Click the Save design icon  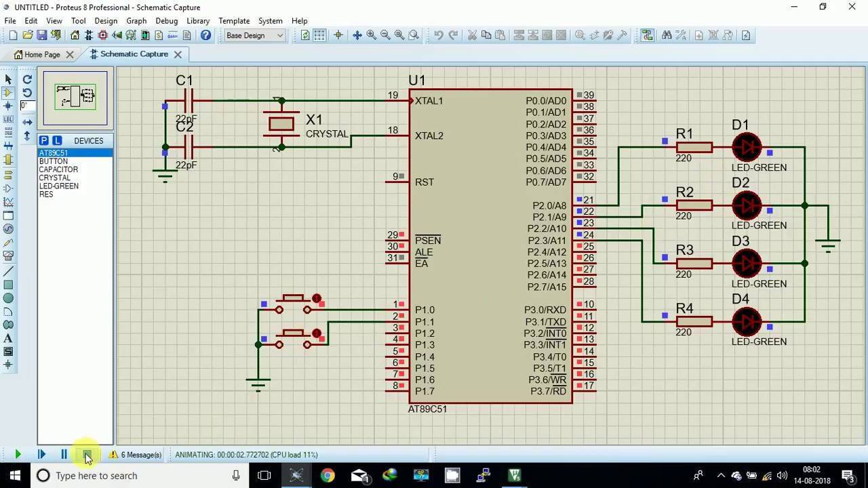click(41, 35)
